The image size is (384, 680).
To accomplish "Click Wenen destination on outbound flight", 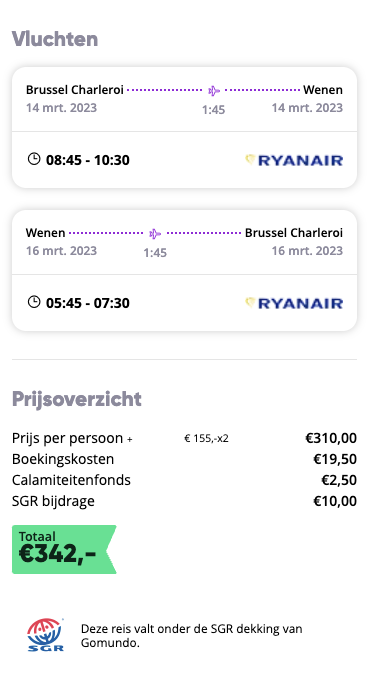I will pos(323,90).
